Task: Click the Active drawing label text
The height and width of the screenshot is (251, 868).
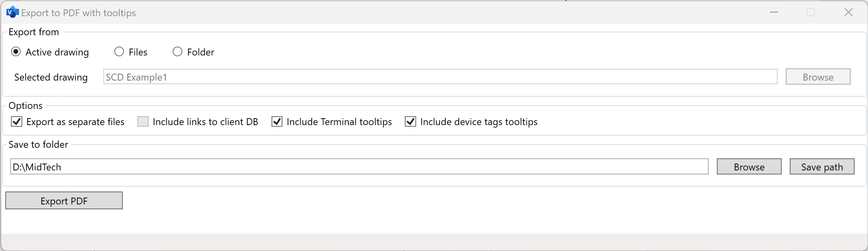Action: click(57, 52)
